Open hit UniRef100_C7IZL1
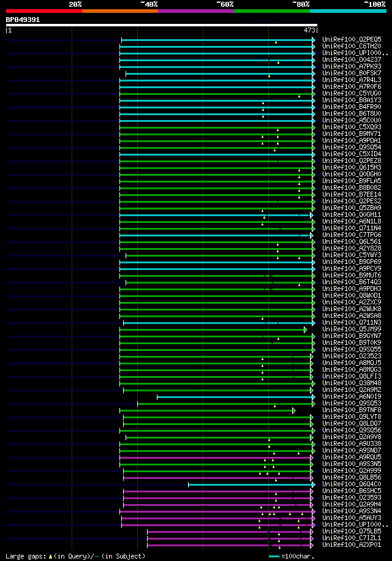The height and width of the screenshot is (561, 392). click(x=352, y=538)
